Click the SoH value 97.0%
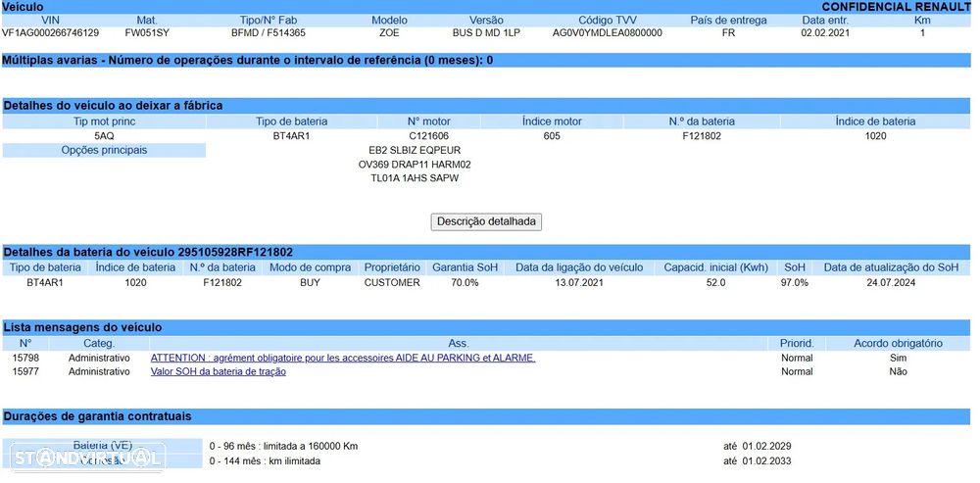The image size is (980, 483). (x=795, y=282)
